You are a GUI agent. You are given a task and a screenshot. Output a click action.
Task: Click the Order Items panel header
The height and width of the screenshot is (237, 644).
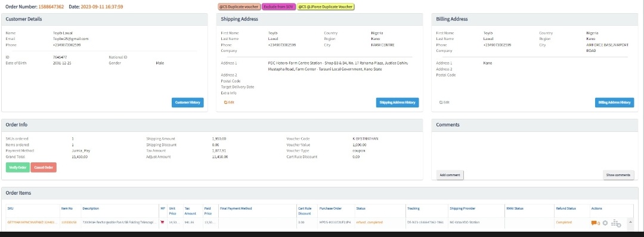(320, 193)
